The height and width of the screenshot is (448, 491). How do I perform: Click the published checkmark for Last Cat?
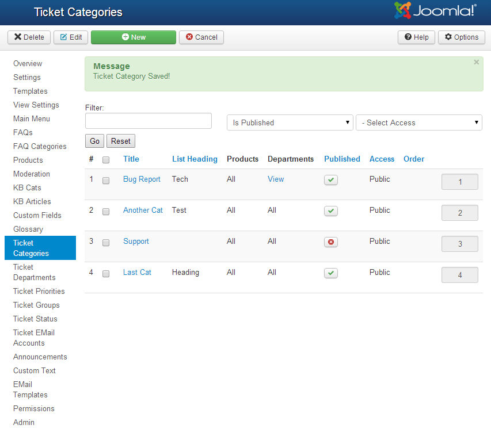(x=331, y=273)
